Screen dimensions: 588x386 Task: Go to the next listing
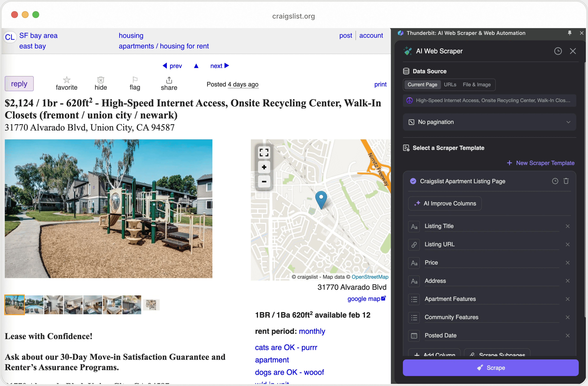(220, 66)
